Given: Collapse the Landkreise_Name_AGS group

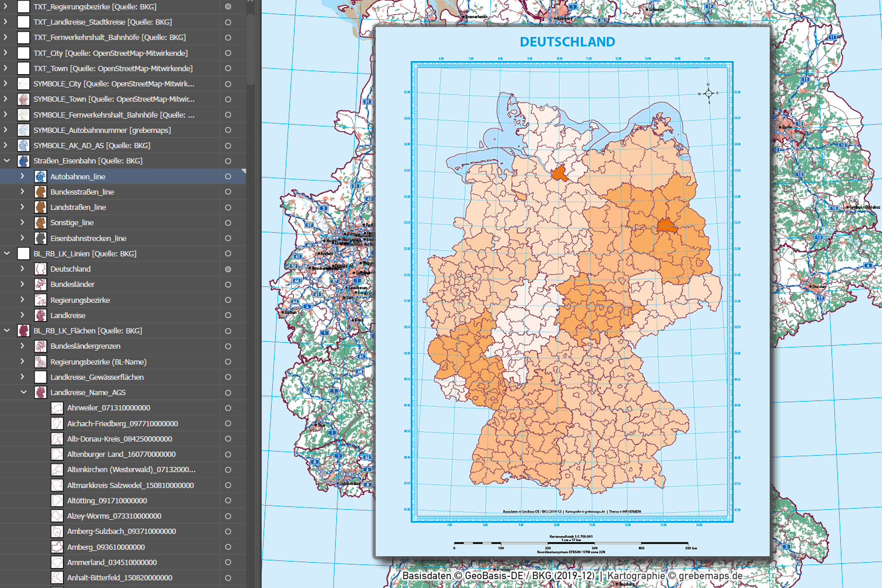Looking at the screenshot, I should (x=24, y=392).
